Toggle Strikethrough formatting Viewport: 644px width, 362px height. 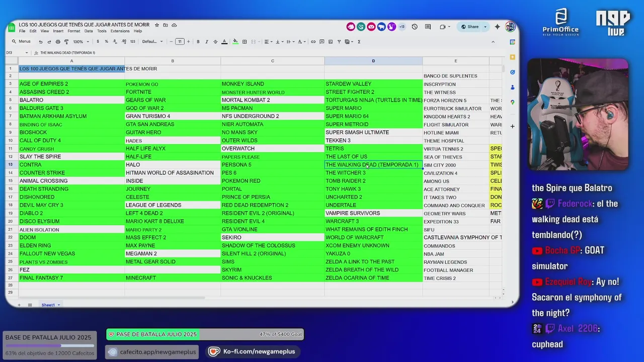215,42
